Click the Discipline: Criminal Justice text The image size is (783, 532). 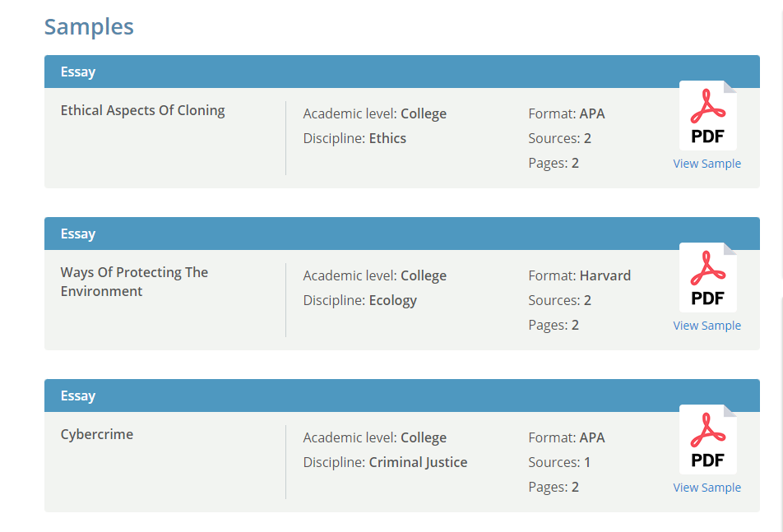pyautogui.click(x=385, y=463)
